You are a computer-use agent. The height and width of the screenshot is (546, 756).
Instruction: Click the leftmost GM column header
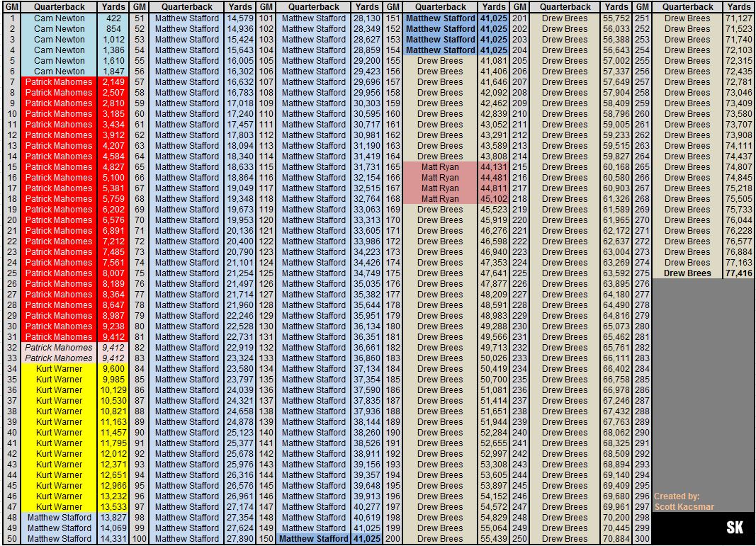click(11, 7)
